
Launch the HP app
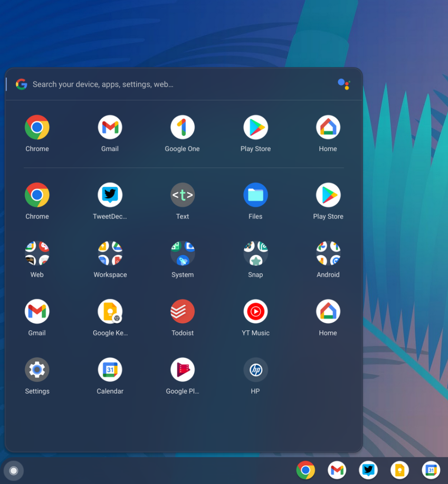255,370
